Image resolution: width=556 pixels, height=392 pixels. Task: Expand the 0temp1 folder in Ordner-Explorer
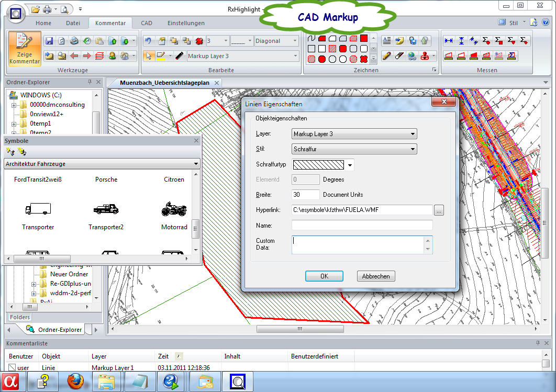(x=14, y=124)
